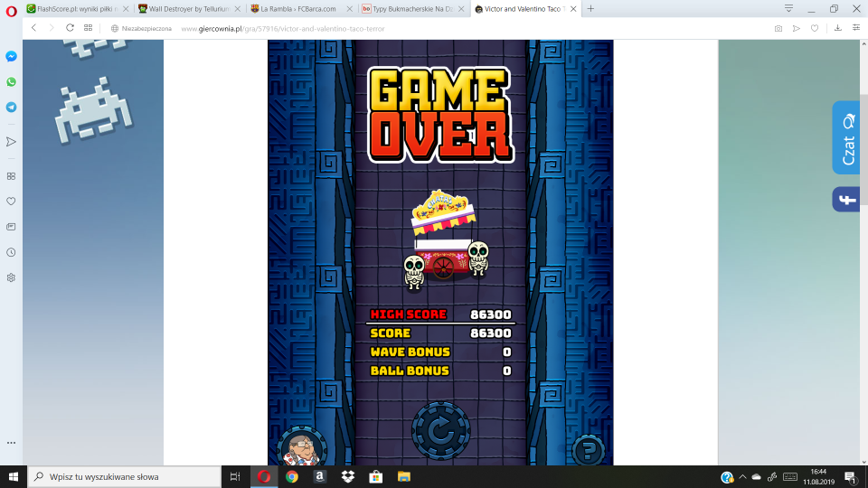Click the character portrait button in the game
The image size is (868, 488).
(x=301, y=447)
